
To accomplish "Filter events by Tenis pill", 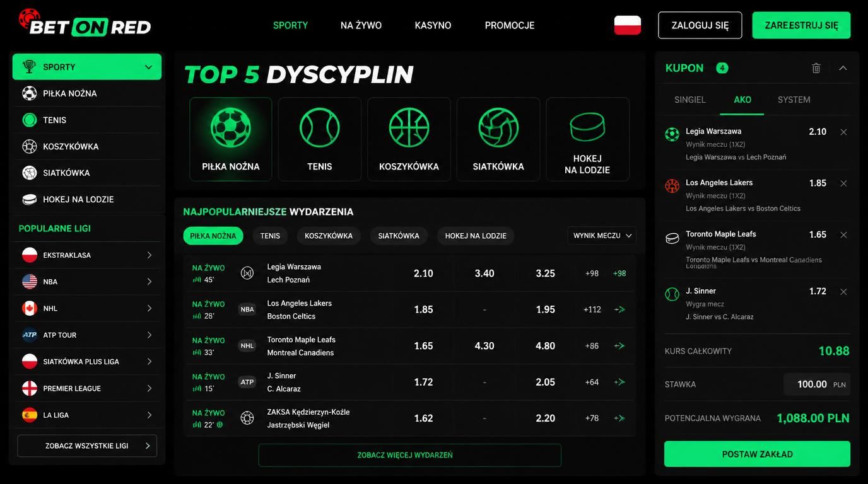I will tap(270, 236).
